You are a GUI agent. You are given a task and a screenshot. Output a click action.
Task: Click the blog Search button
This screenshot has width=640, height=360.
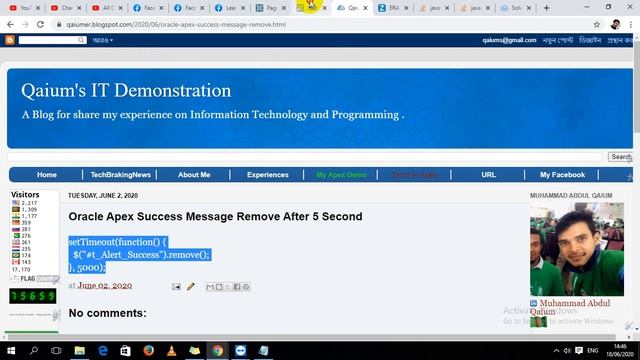point(620,157)
